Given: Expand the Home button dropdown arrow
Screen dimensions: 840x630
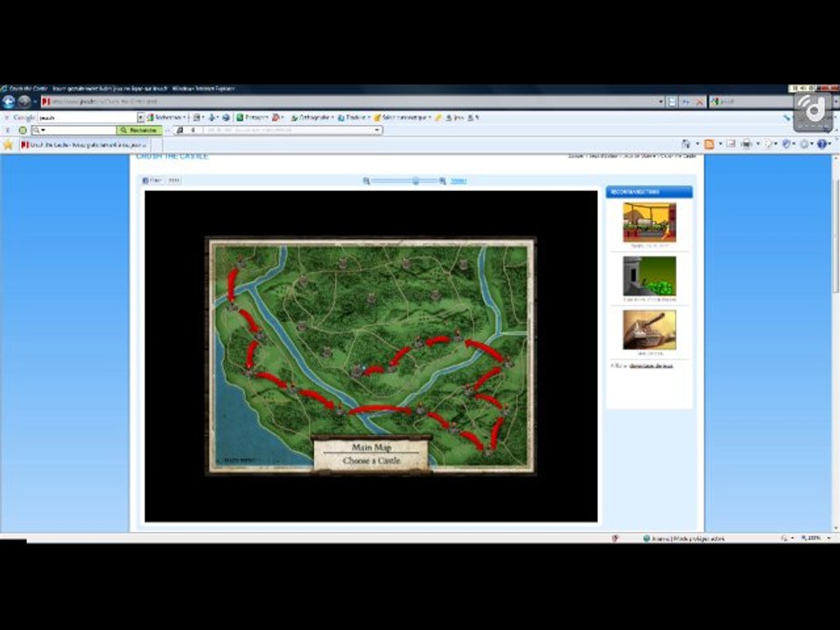Looking at the screenshot, I should pos(697,144).
